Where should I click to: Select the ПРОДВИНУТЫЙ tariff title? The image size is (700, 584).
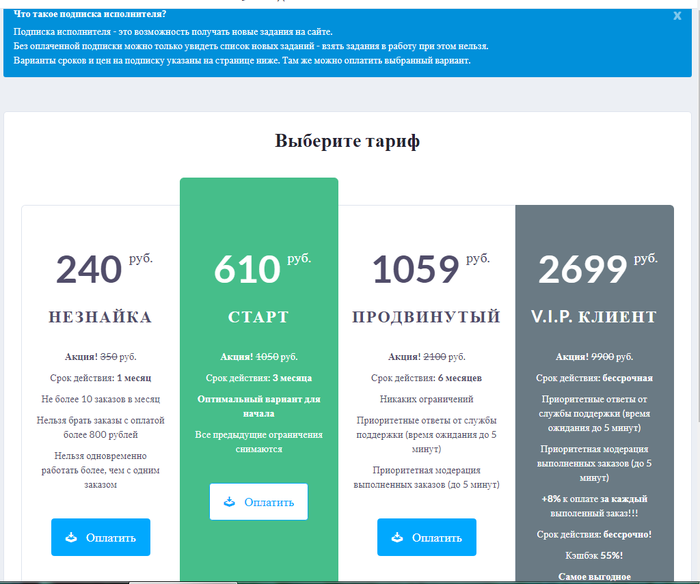click(426, 317)
